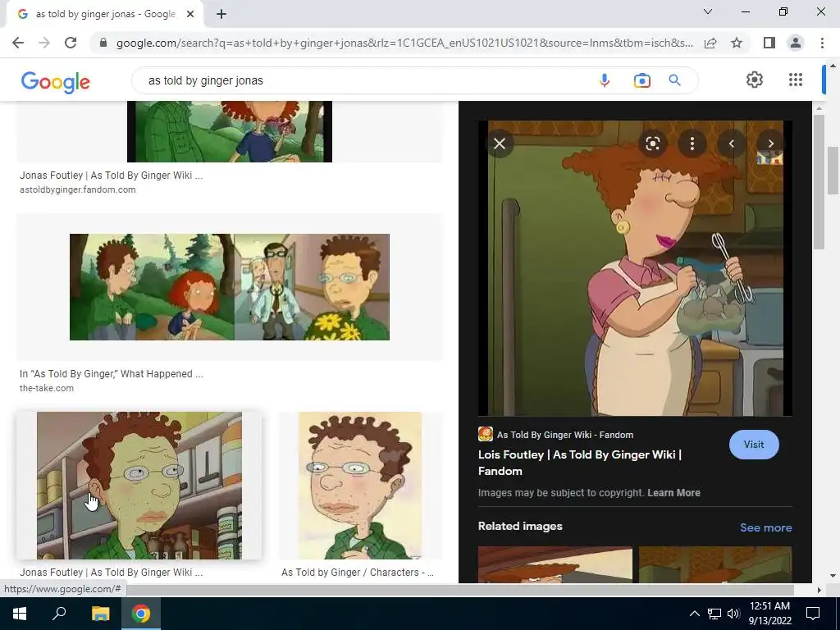This screenshot has height=630, width=840.
Task: Click 'In "As Told By Ginger," What Happened' title
Action: (112, 374)
